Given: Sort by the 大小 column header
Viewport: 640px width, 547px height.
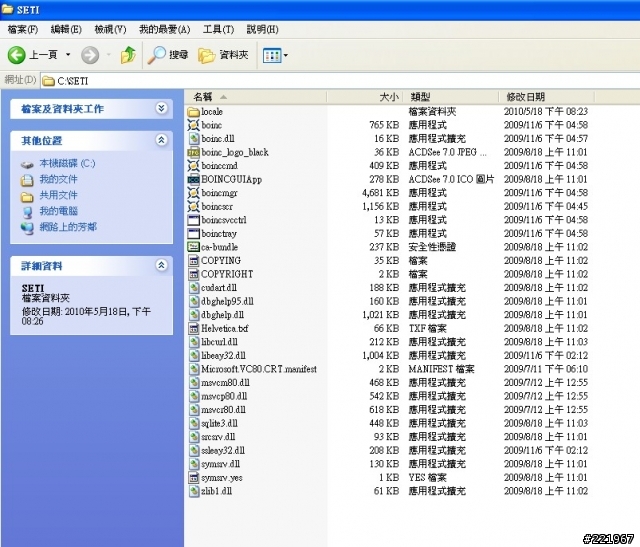Looking at the screenshot, I should 364,97.
